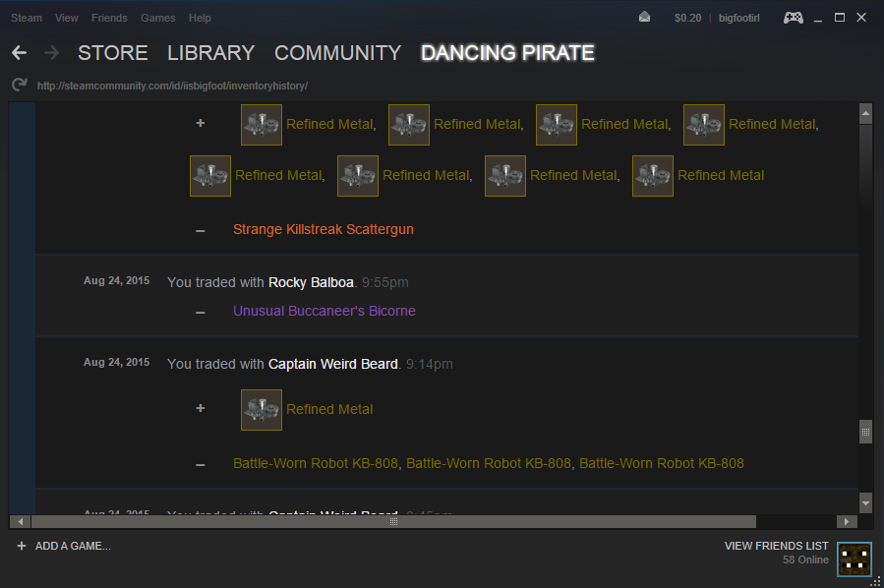
Task: Click Refined Metal icon in Captain Weird Beard trade
Action: tap(262, 410)
